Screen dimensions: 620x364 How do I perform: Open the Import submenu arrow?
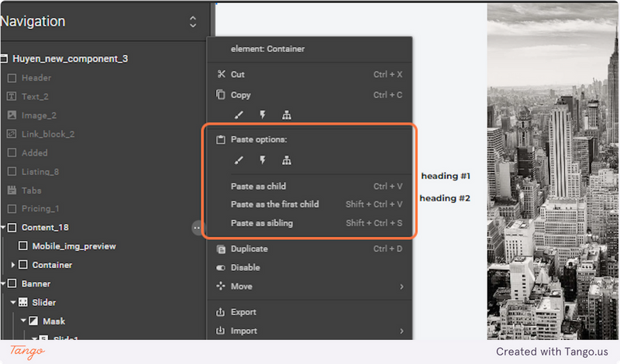(401, 331)
